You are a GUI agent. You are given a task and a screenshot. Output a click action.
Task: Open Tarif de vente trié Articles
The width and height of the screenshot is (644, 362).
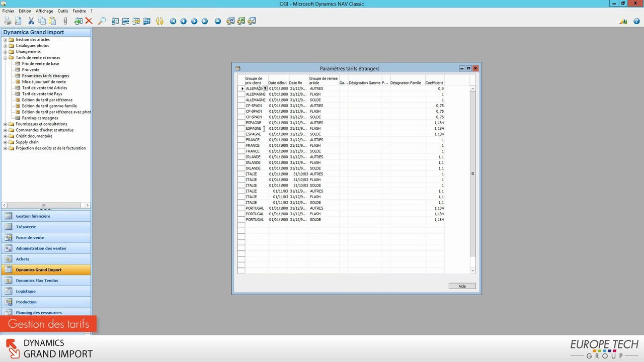tap(44, 88)
